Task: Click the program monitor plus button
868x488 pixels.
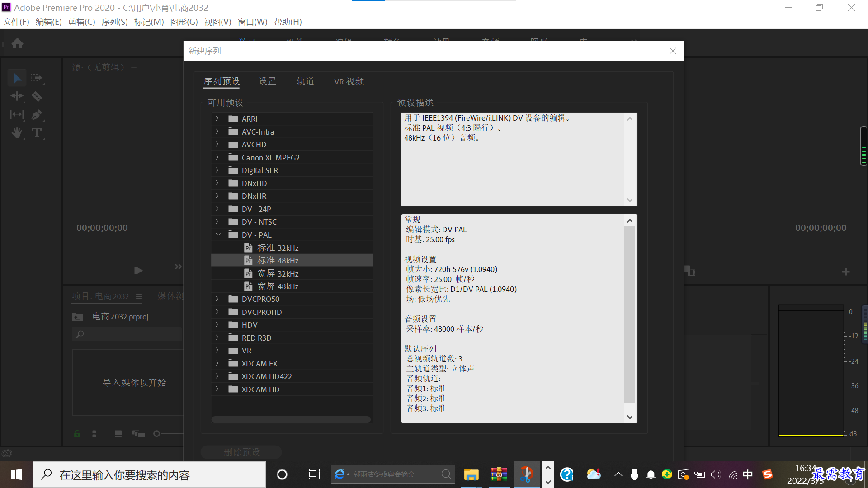Action: coord(846,272)
